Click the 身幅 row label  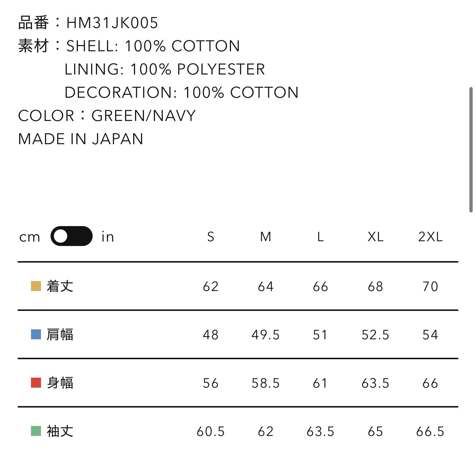point(60,383)
